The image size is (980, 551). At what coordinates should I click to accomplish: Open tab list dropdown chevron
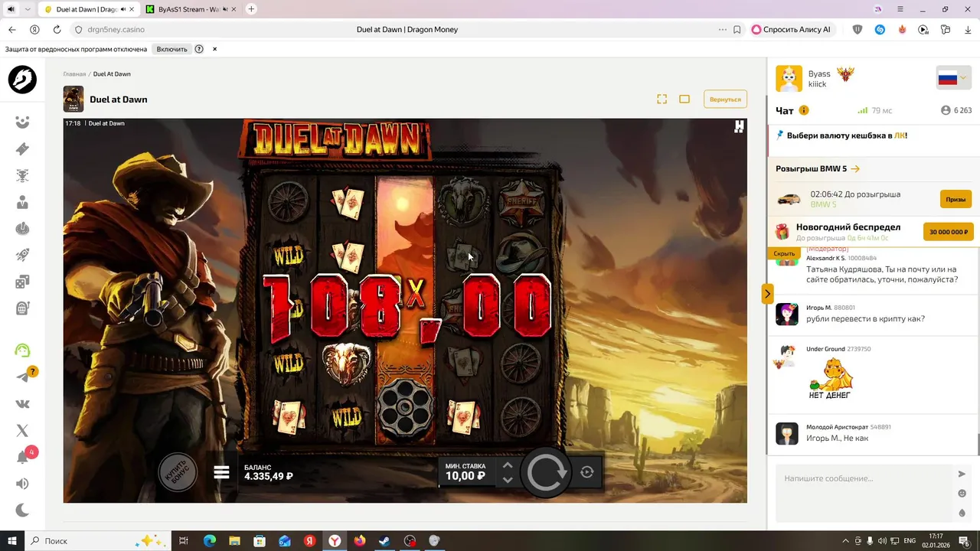28,9
